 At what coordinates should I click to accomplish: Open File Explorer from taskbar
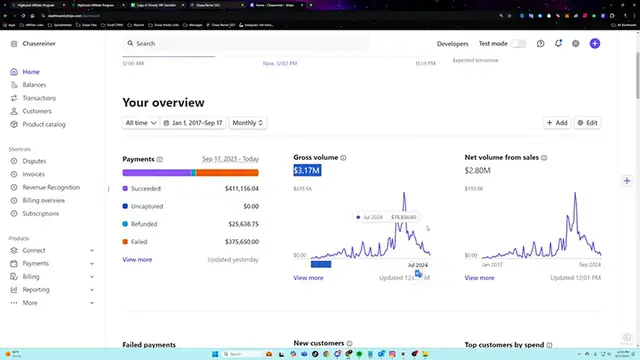pos(425,354)
